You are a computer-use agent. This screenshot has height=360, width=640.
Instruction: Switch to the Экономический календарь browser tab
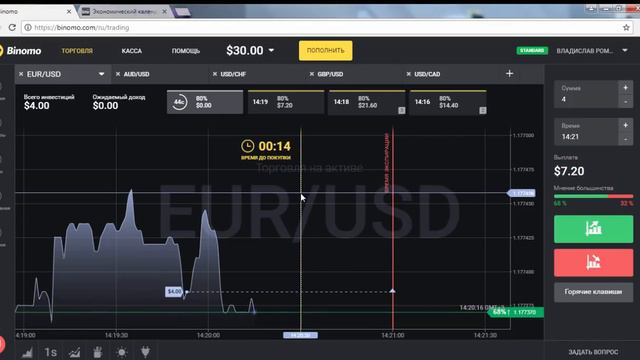[124, 11]
